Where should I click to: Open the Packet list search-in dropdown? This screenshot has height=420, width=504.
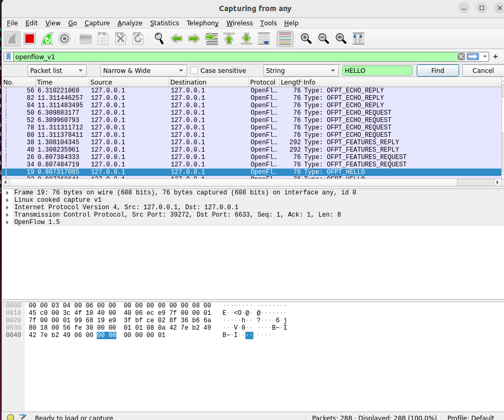(x=57, y=71)
